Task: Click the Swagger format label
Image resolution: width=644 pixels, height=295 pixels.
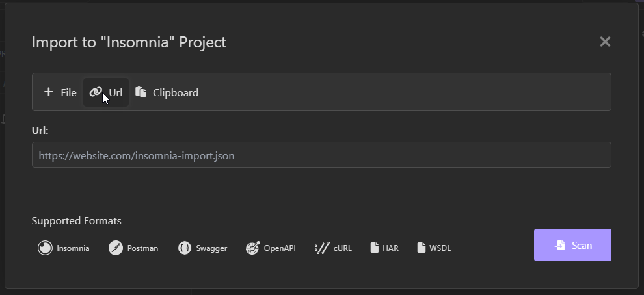Action: pyautogui.click(x=211, y=248)
